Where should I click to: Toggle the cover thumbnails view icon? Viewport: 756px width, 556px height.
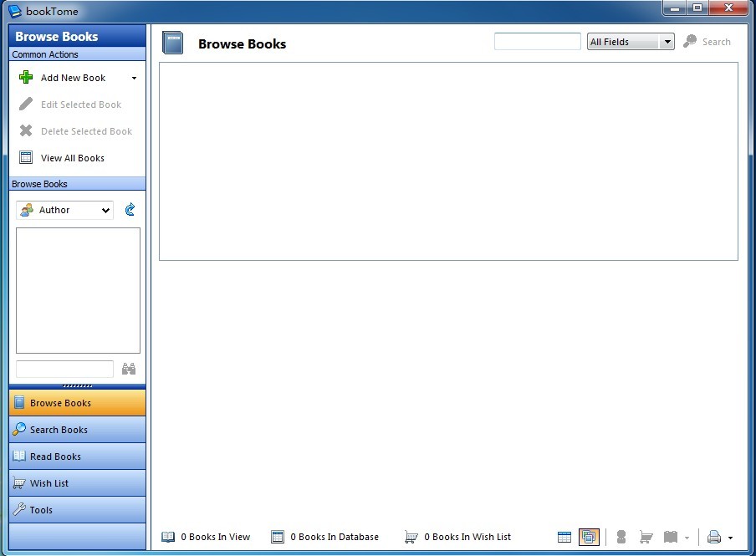pos(589,537)
